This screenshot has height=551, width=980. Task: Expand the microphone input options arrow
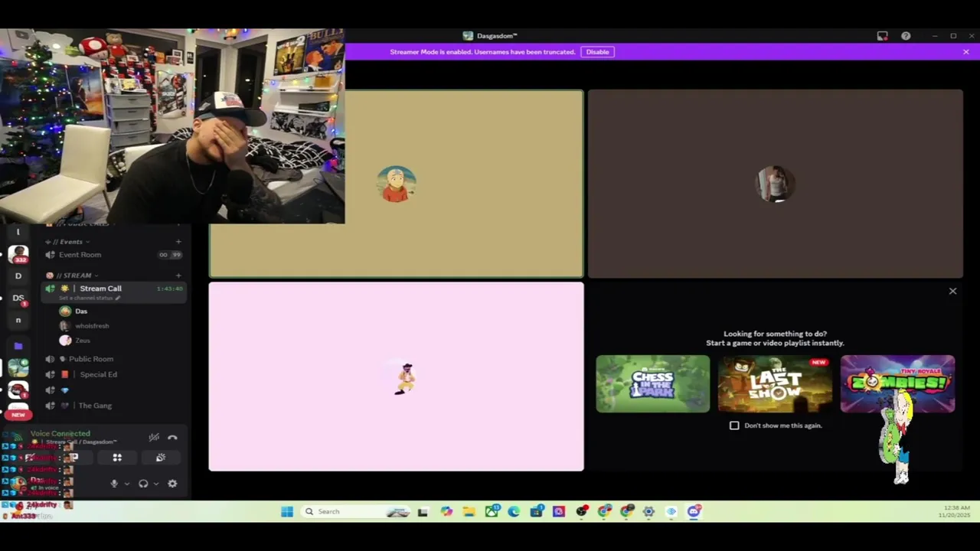pos(126,484)
